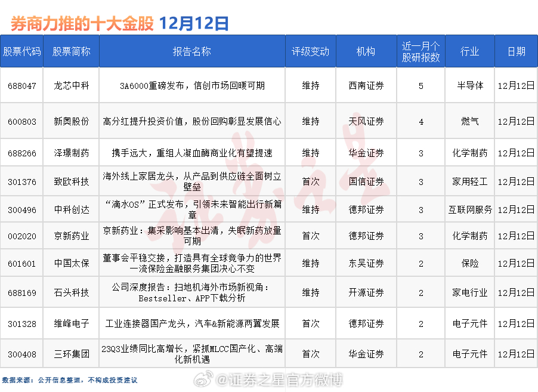Click stock name 维峰电子

click(x=72, y=323)
